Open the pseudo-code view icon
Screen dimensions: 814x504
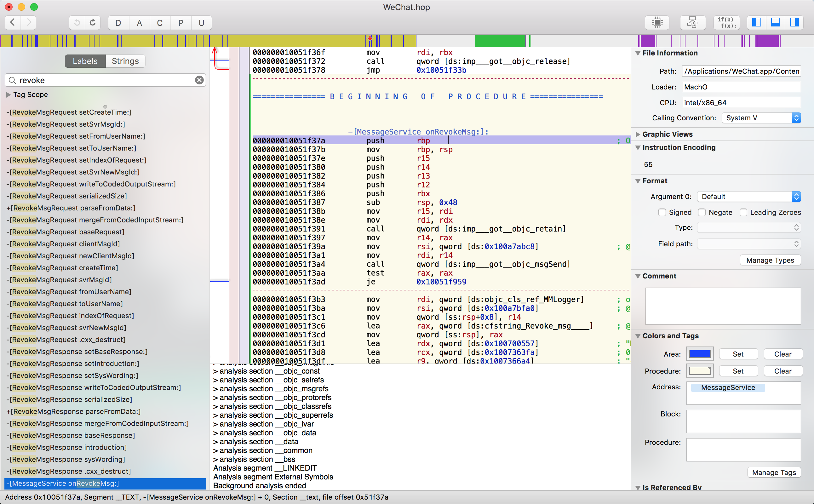(726, 22)
